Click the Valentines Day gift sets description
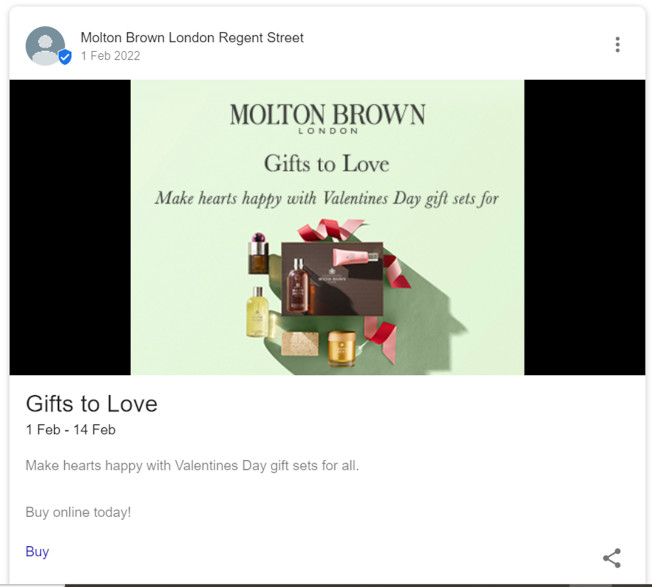The height and width of the screenshot is (587, 652). pyautogui.click(x=192, y=465)
